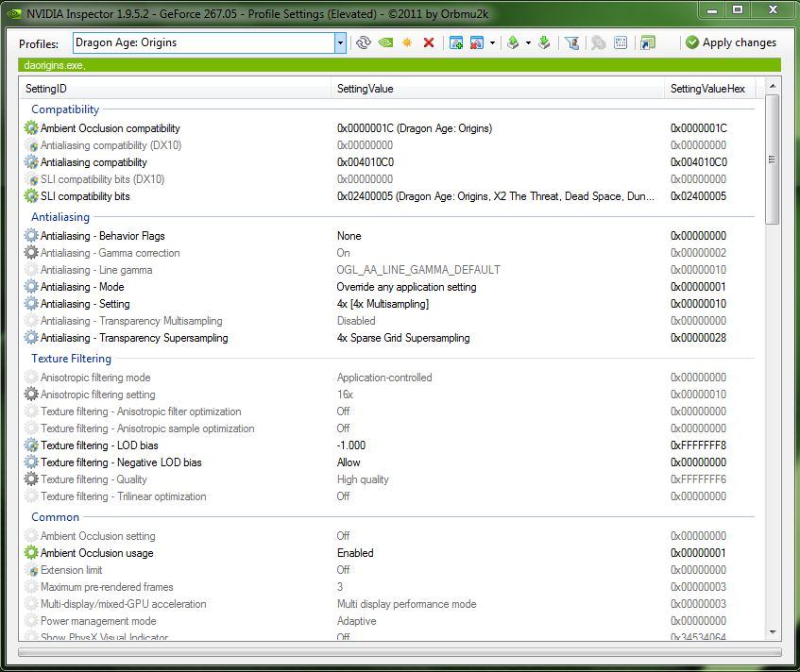Click the refresh profile settings icon
800x672 pixels.
[364, 42]
